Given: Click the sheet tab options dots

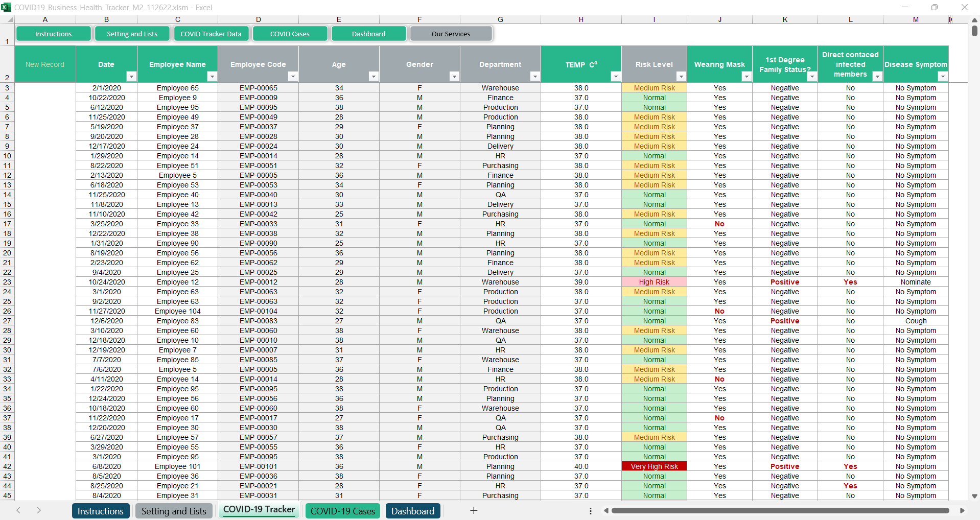Looking at the screenshot, I should pos(591,511).
